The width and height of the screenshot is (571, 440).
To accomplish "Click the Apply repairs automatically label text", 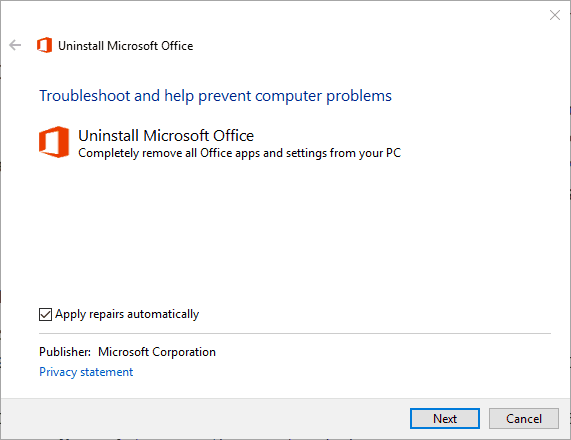I will 127,314.
